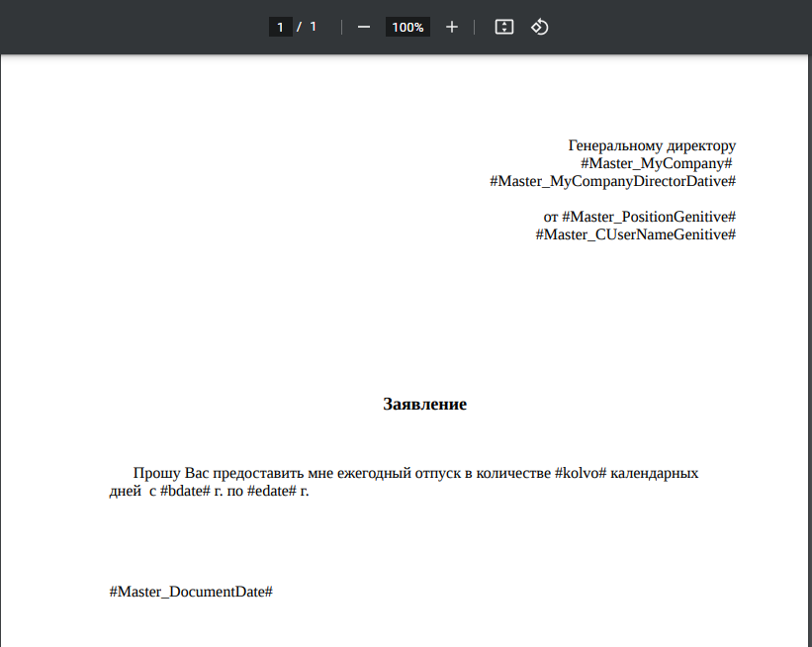Select the current page number field
812x647 pixels.
pos(280,27)
